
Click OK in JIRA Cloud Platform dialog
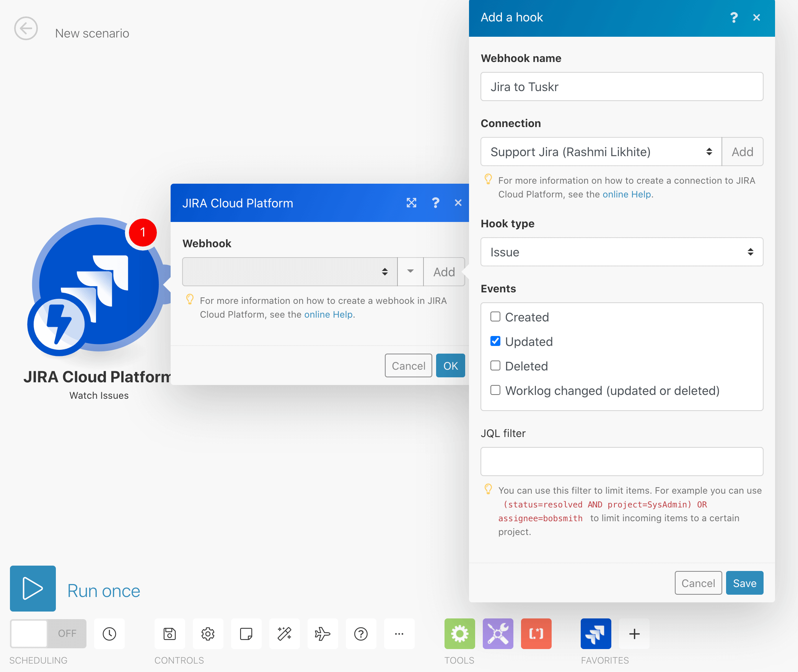click(x=451, y=365)
